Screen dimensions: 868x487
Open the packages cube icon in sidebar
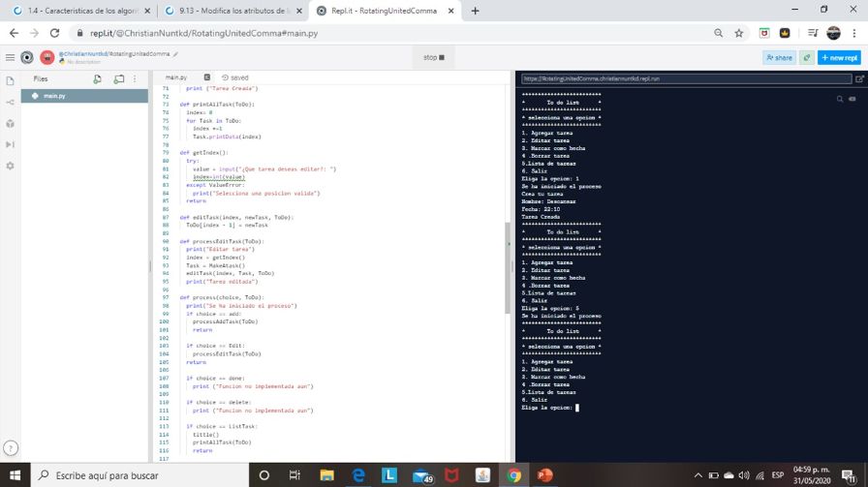pyautogui.click(x=11, y=123)
